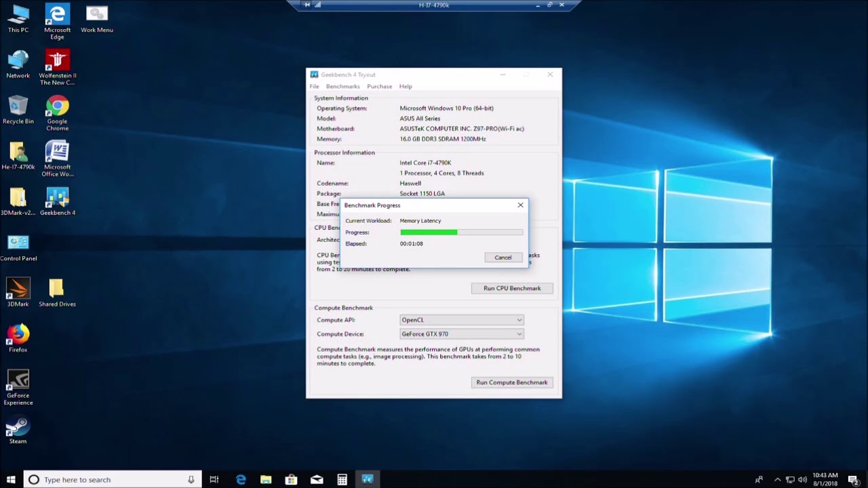Click remote session title H-I7-4790k
This screenshot has height=488, width=868.
434,5
